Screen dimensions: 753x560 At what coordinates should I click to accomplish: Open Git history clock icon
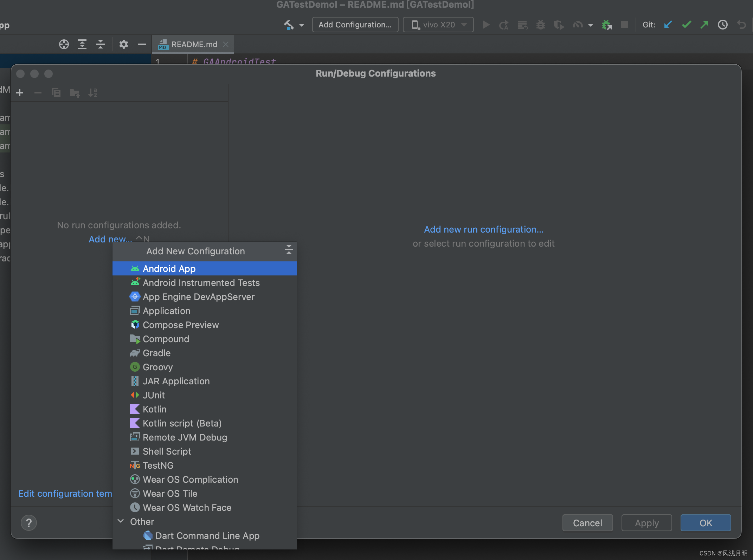[722, 25]
